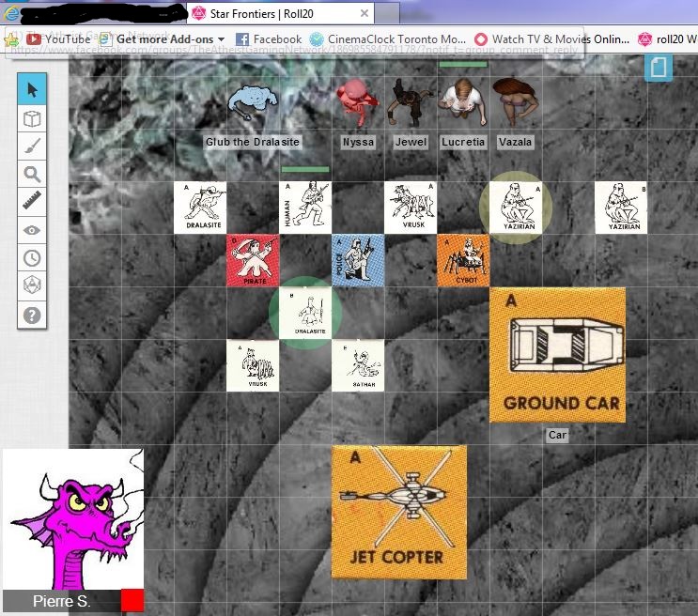Open the Layers cube tool
Viewport: 698px width, 616px height.
pyautogui.click(x=32, y=118)
